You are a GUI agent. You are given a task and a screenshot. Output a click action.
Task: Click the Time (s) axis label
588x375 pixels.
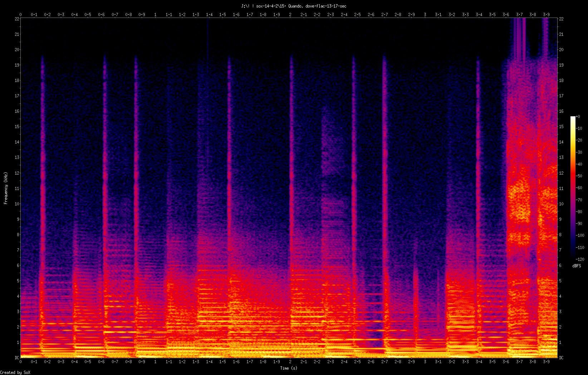click(x=288, y=368)
